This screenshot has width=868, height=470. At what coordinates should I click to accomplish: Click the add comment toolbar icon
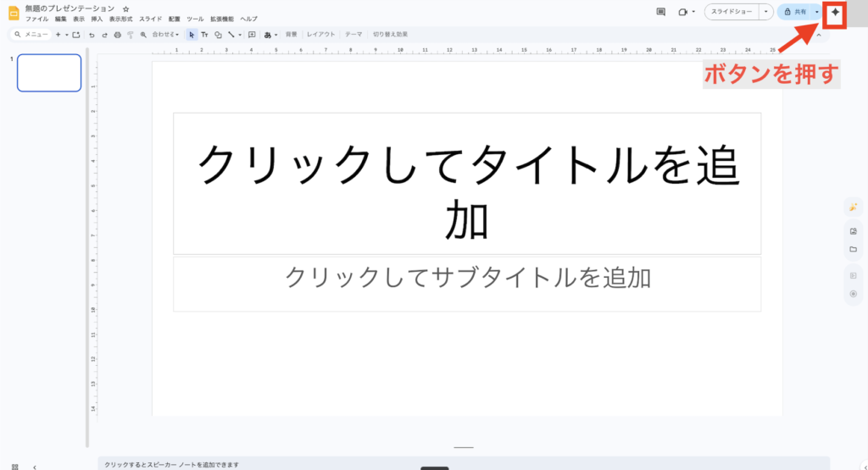[x=251, y=35]
